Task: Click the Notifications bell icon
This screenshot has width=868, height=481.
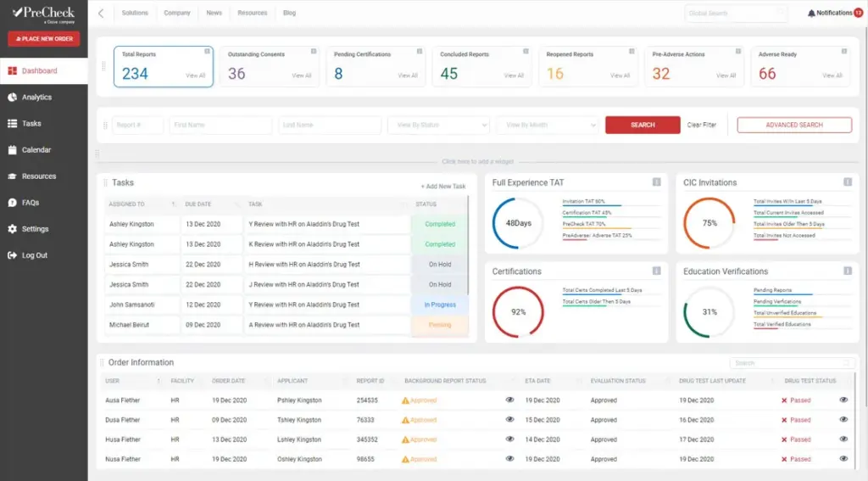Action: pos(811,14)
